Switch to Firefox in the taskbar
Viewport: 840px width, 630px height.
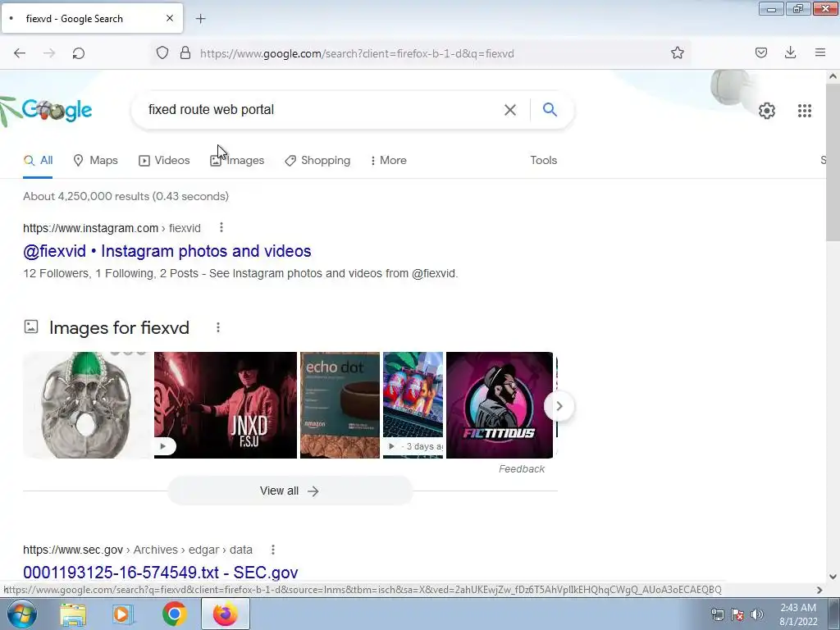click(225, 614)
